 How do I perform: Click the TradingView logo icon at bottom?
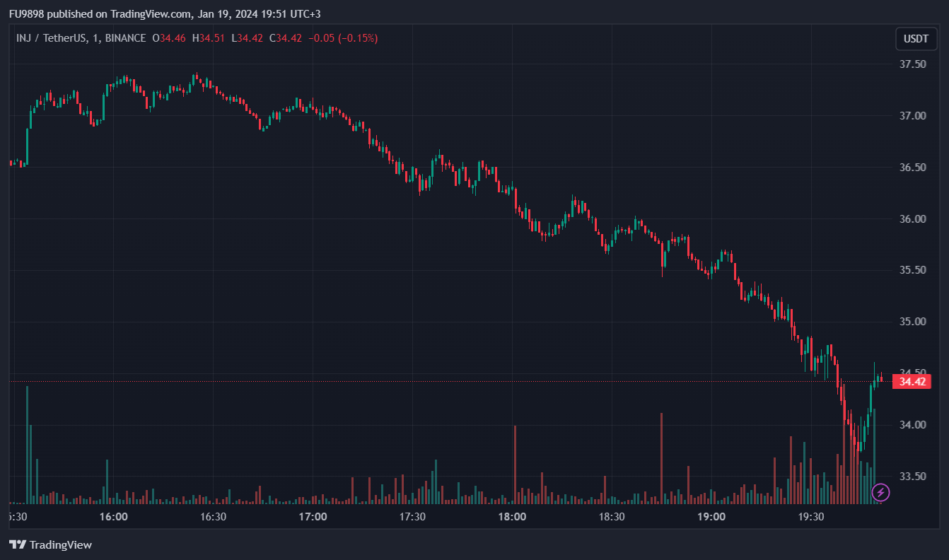pos(18,544)
